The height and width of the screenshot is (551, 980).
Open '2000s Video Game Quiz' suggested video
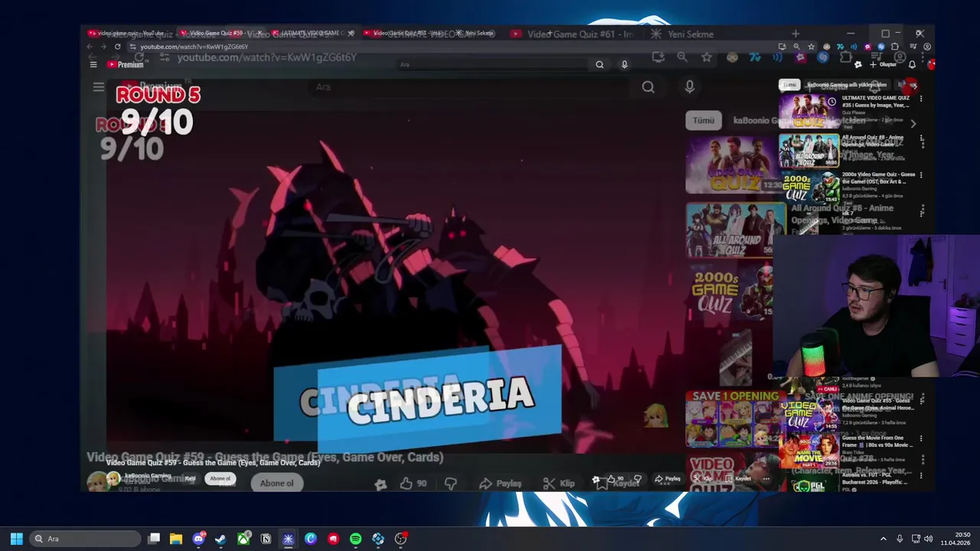(845, 187)
